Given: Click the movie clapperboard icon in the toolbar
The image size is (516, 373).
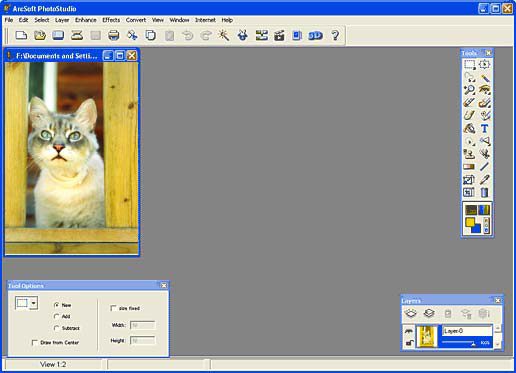Looking at the screenshot, I should click(279, 35).
